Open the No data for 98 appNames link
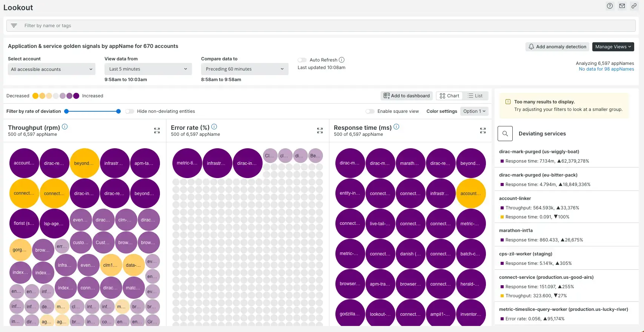Screen dimensions: 644x332 point(606,69)
